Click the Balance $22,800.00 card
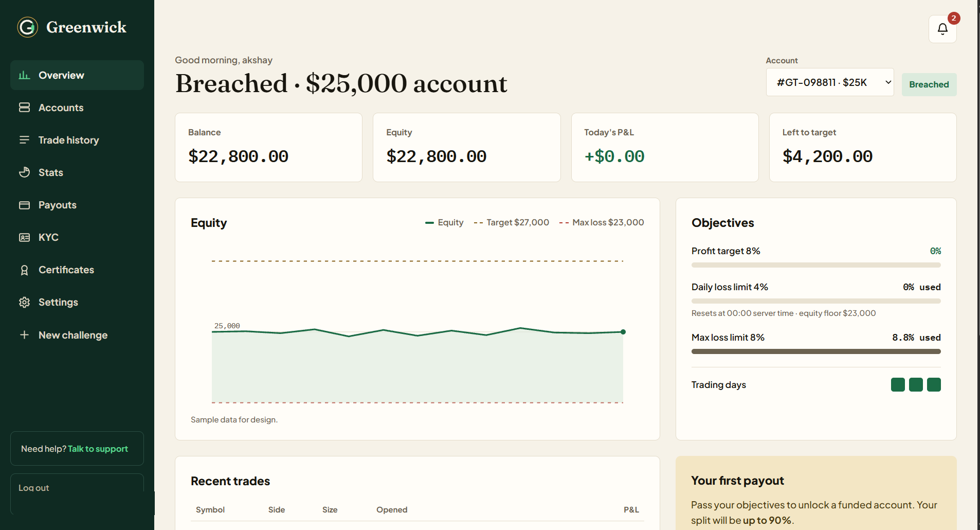980x530 pixels. click(x=268, y=147)
